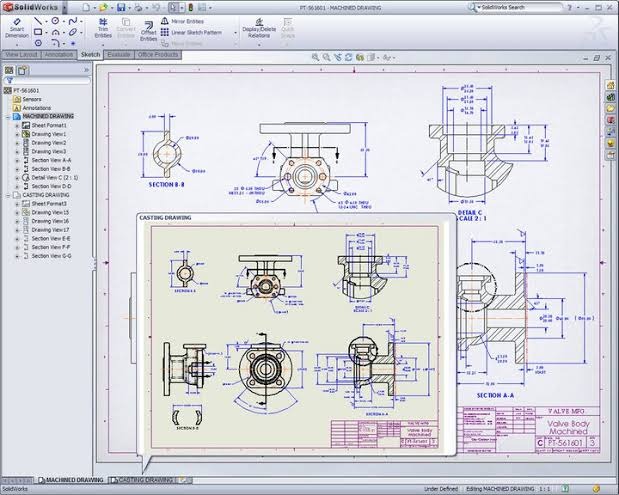
Task: Expand Detail View C node
Action: 17,178
